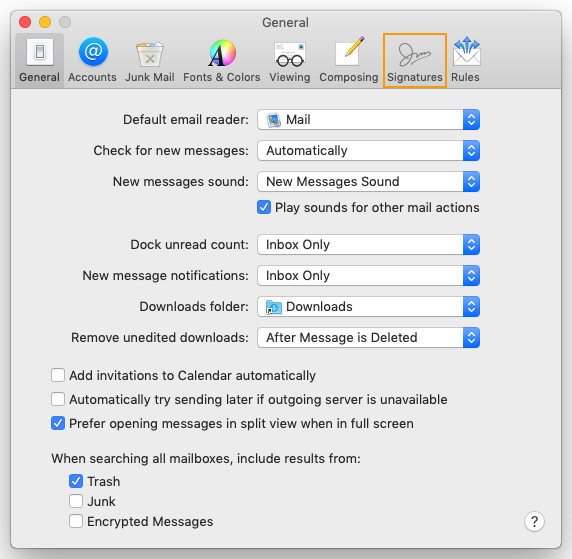Enable Automatically try sending later checkbox
The image size is (572, 559).
(58, 399)
